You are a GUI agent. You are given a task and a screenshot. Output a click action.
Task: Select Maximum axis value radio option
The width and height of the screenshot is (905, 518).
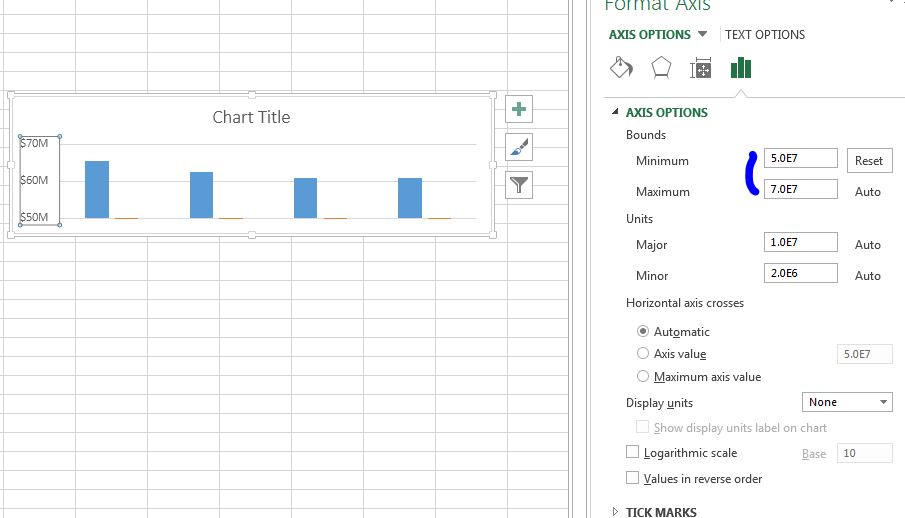pos(643,377)
